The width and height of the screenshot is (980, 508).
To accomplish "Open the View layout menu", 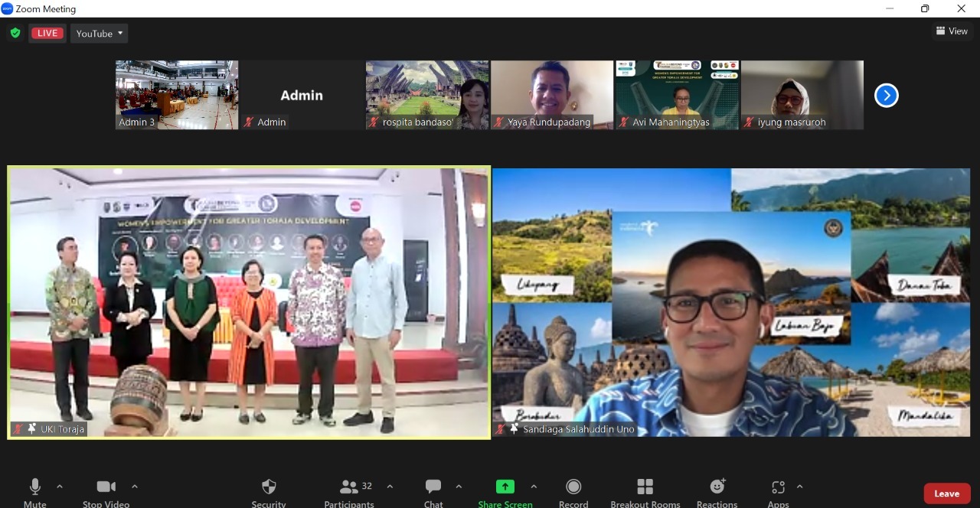I will coord(952,31).
